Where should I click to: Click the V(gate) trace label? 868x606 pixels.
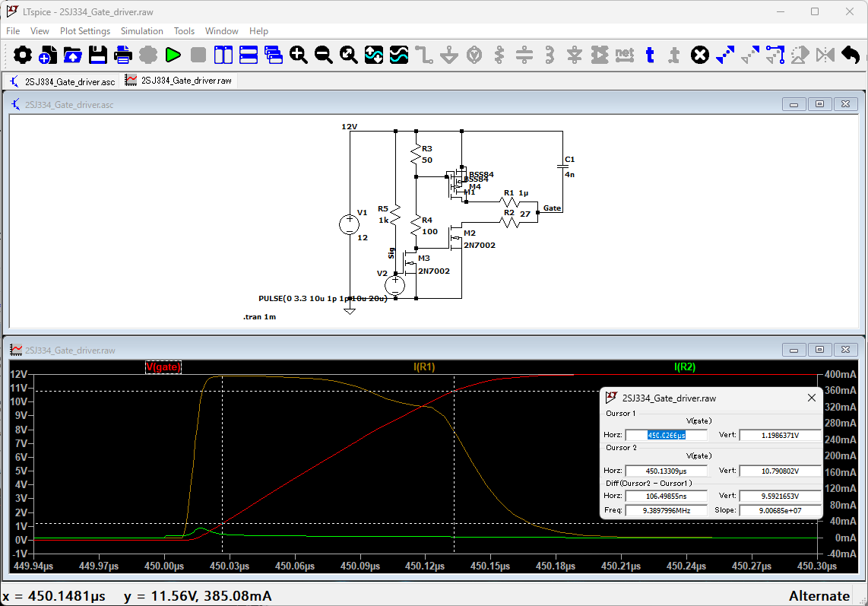163,367
